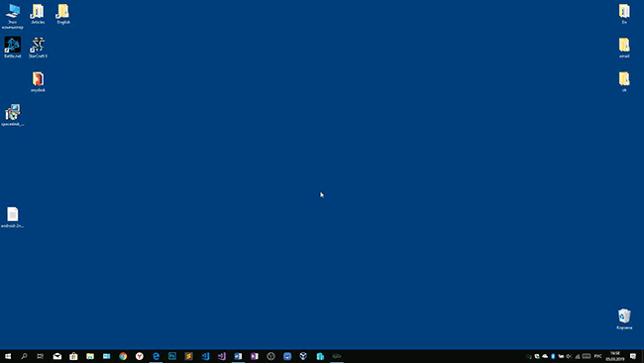Select the English folder shortcut

click(63, 14)
